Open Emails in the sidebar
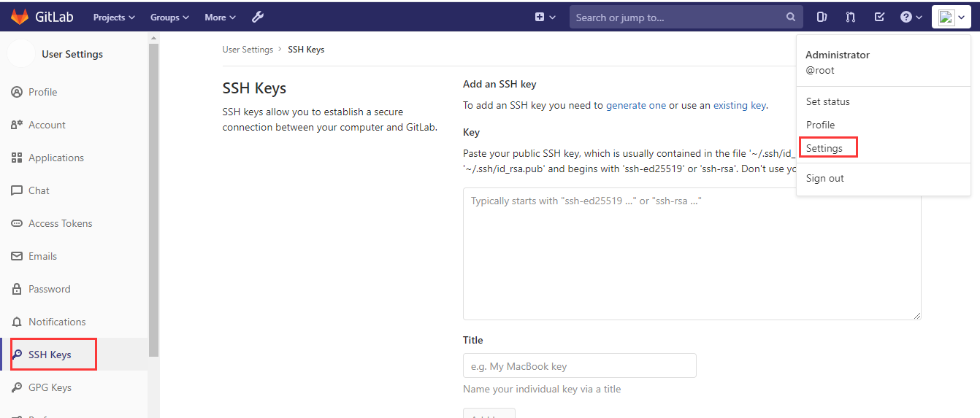The image size is (980, 418). pos(74,256)
